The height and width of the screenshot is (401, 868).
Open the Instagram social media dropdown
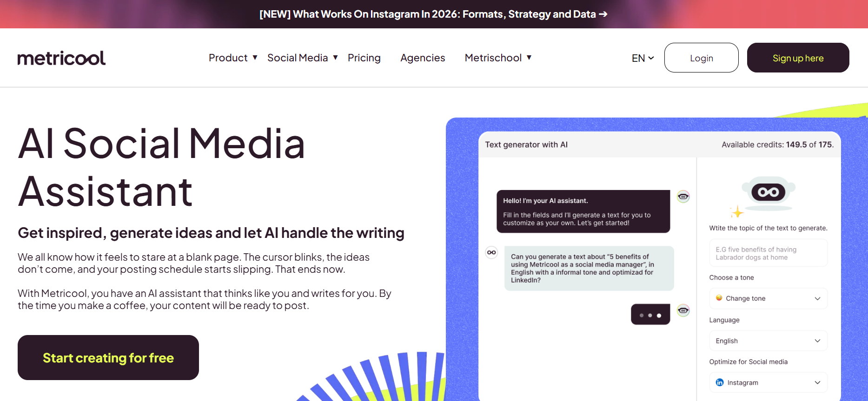click(x=768, y=382)
